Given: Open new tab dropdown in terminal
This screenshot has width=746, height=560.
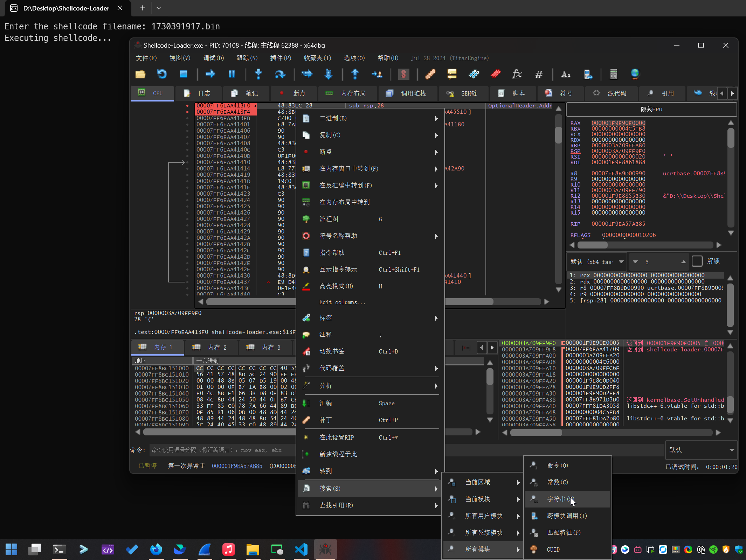Looking at the screenshot, I should [159, 8].
